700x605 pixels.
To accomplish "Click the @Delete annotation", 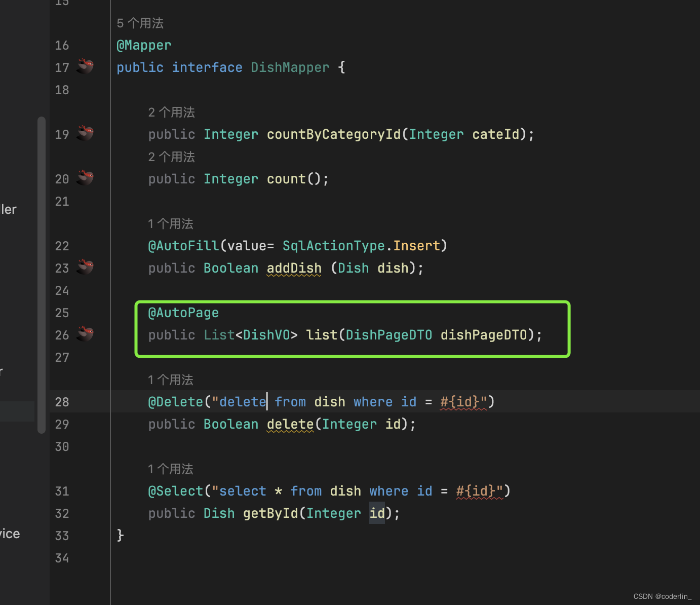I will 176,402.
